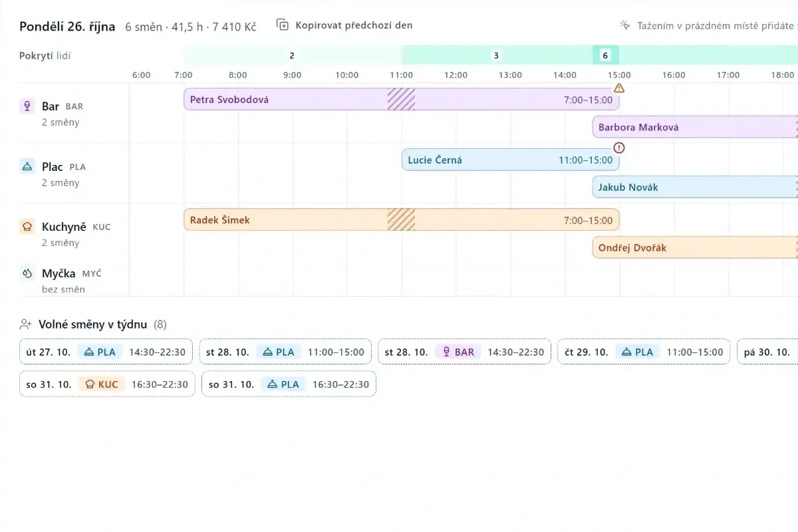This screenshot has width=798, height=532.
Task: Click the chef hat icon for Kuchyně
Action: coord(27,227)
